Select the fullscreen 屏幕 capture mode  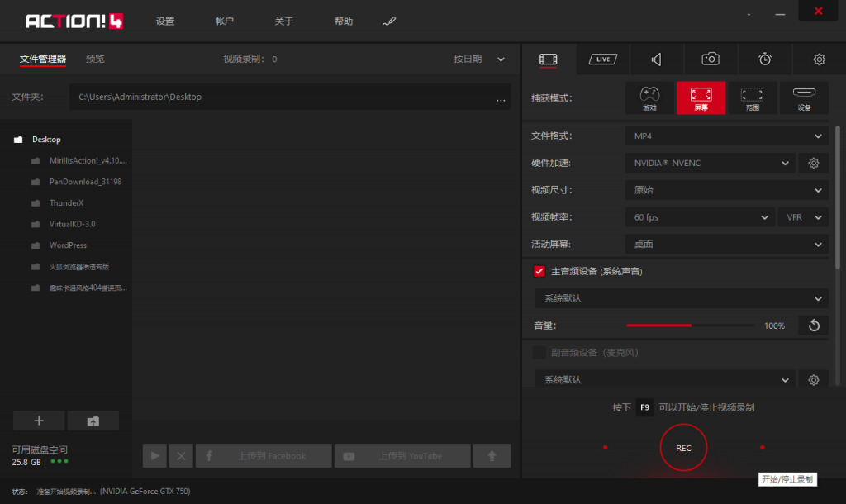(701, 98)
